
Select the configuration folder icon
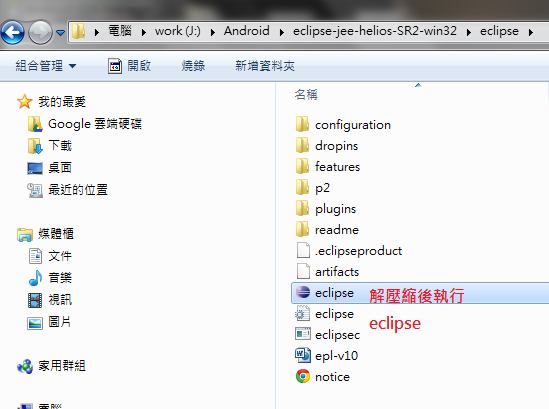302,124
